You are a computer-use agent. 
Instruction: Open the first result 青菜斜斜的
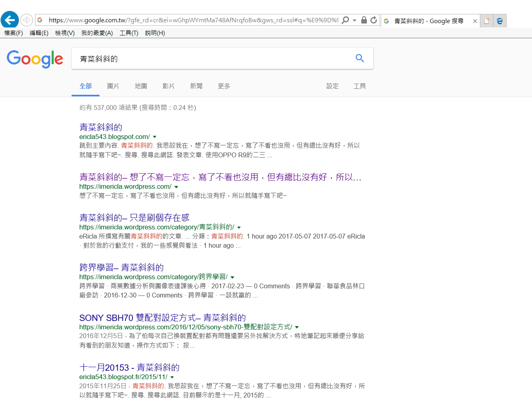coord(101,127)
